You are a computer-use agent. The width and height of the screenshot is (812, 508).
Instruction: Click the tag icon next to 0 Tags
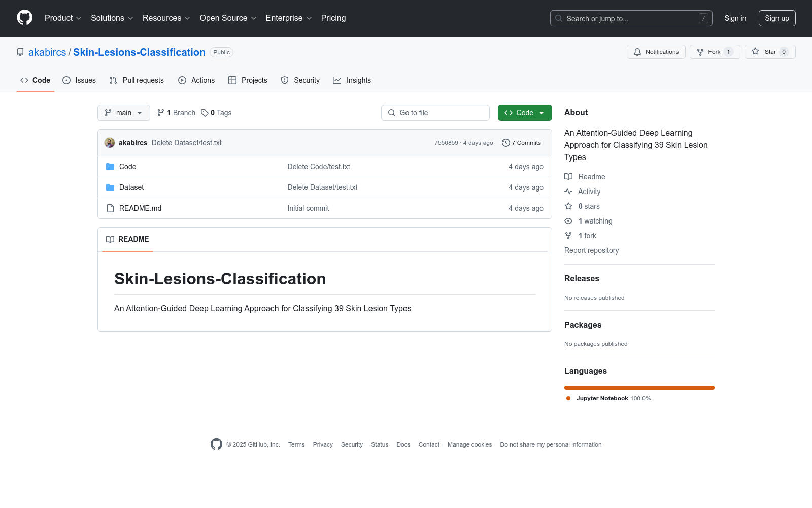[x=205, y=113]
